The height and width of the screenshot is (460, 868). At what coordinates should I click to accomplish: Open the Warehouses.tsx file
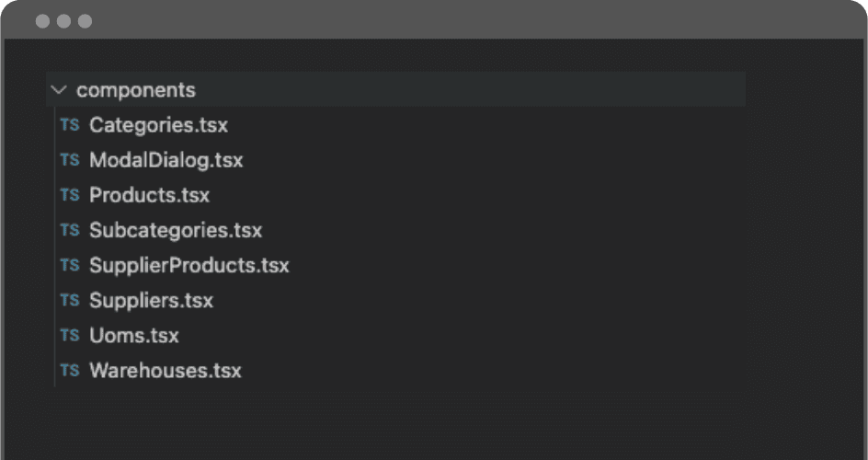(x=166, y=371)
